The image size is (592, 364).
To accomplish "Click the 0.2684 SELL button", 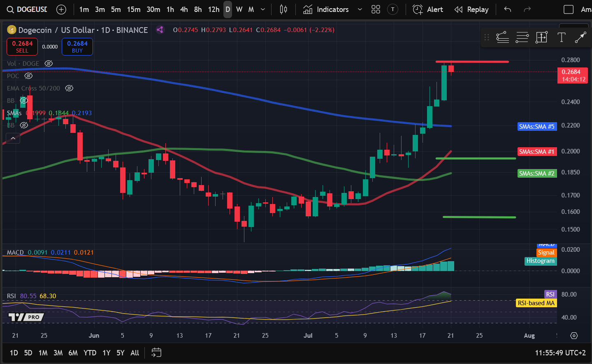I will [x=22, y=46].
